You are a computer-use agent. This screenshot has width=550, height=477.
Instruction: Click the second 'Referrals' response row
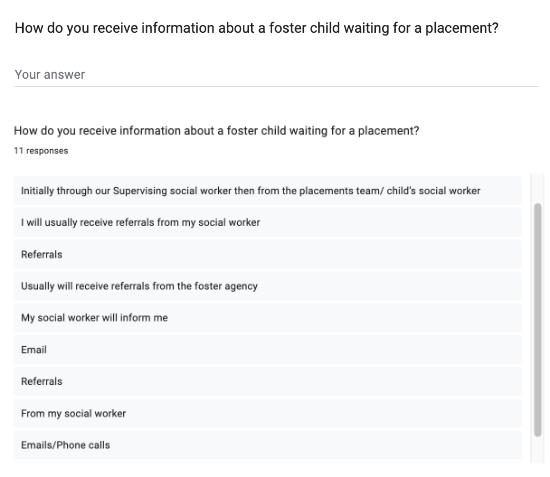click(268, 381)
